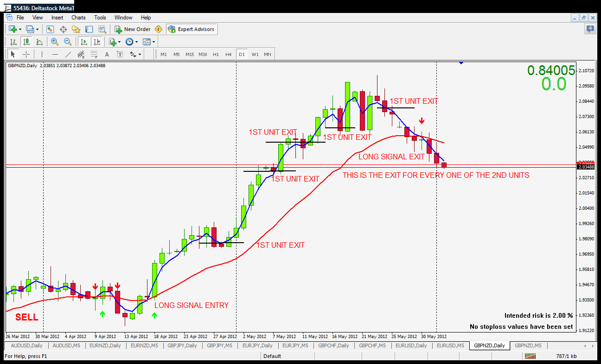Open the Window menu
This screenshot has height=364, width=601.
(123, 18)
